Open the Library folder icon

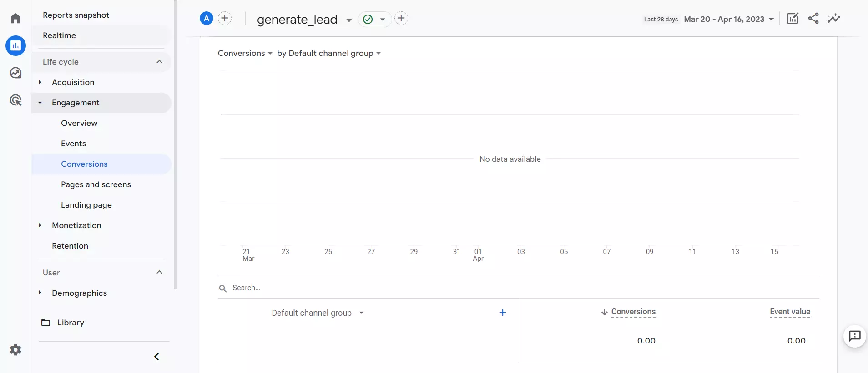click(x=46, y=323)
